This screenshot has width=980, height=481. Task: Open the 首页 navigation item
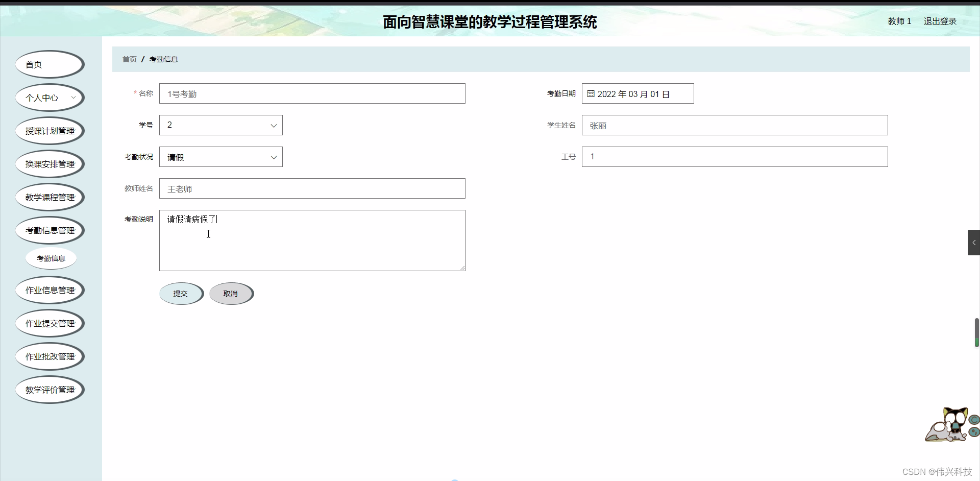click(50, 64)
